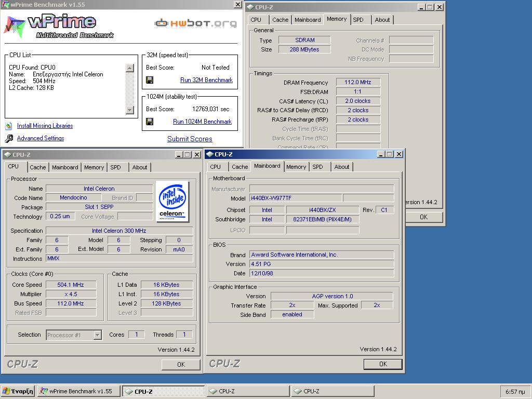Click the Advanced Settings wrench icon
The width and height of the screenshot is (532, 399).
[x=9, y=138]
